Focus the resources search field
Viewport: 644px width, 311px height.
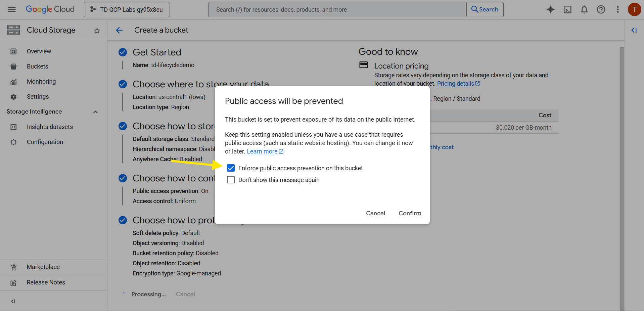pos(337,9)
